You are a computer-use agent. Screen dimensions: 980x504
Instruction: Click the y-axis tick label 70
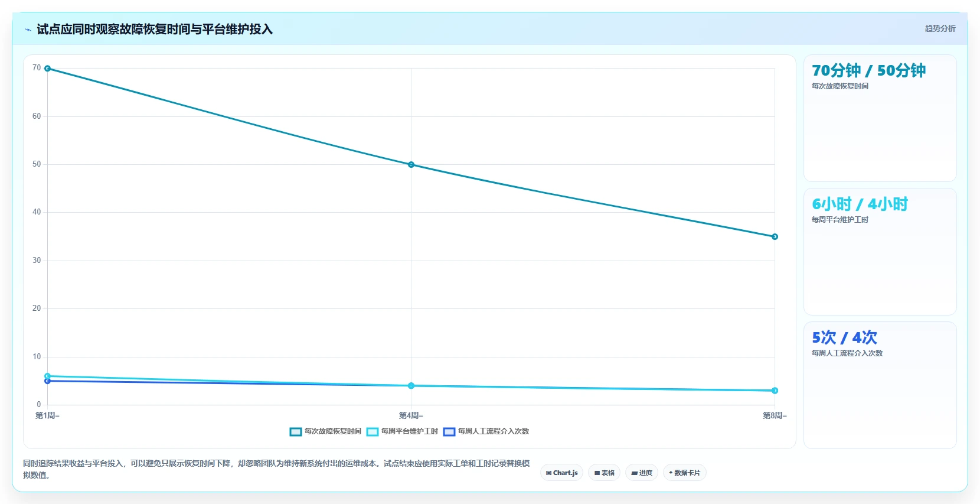pyautogui.click(x=37, y=68)
